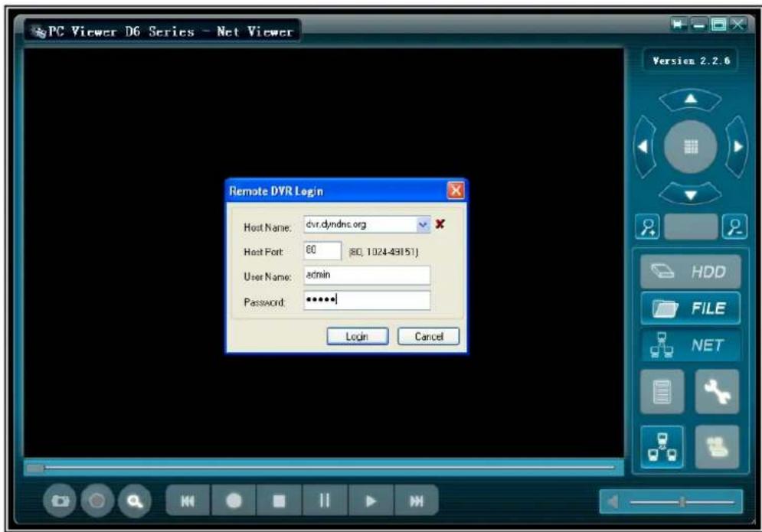
Task: Click the PTZ left arrow
Action: pyautogui.click(x=644, y=146)
